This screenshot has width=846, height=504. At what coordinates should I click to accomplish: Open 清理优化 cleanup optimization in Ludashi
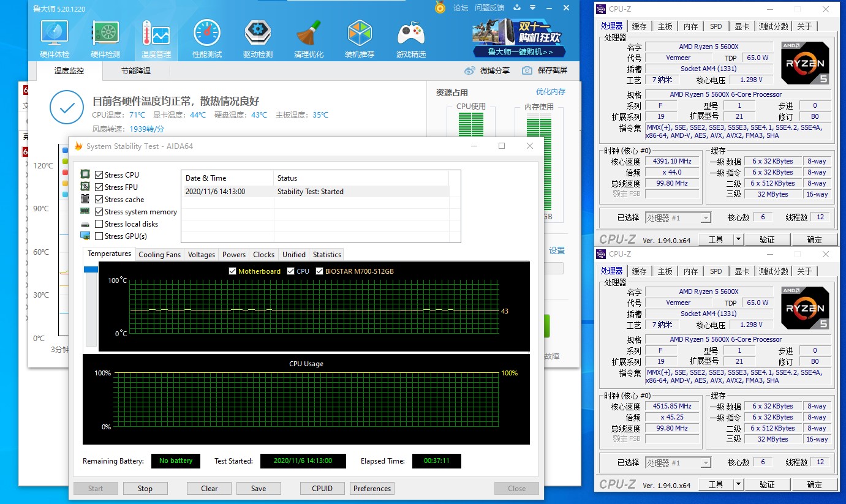tap(309, 39)
